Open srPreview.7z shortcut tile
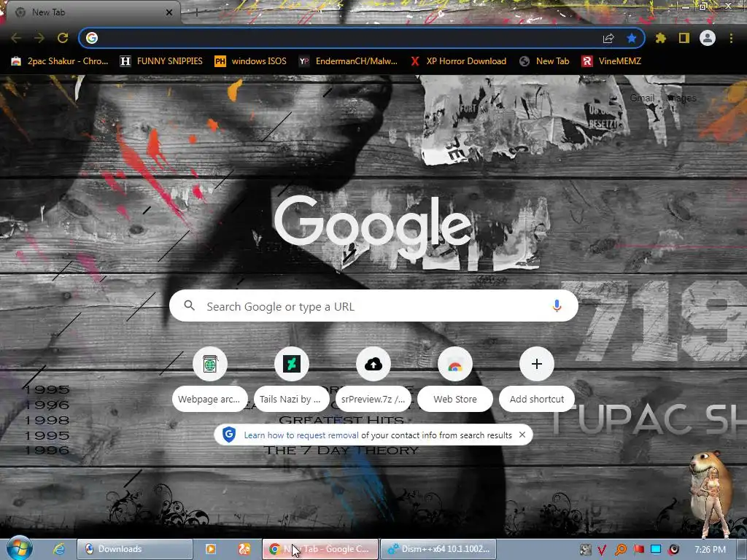The image size is (747, 560). pyautogui.click(x=373, y=379)
